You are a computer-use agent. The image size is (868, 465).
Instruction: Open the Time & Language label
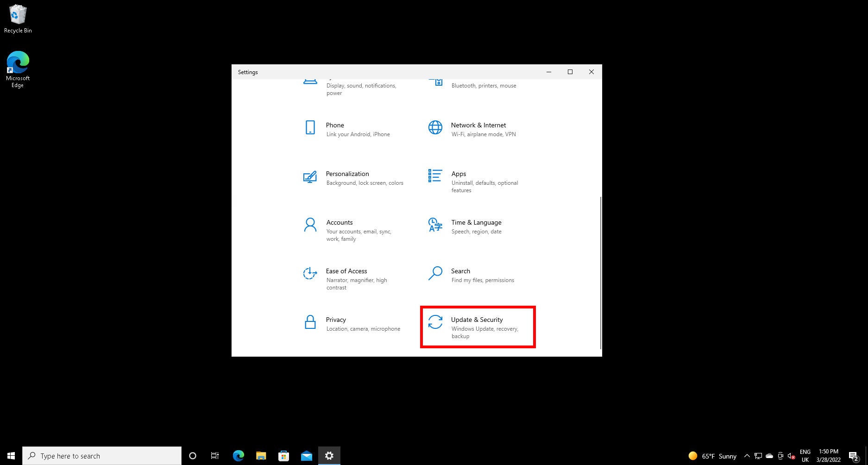tap(476, 222)
